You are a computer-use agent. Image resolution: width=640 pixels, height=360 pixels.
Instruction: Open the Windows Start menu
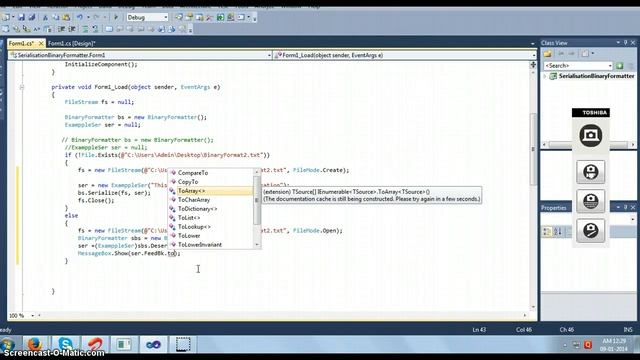(x=7, y=345)
